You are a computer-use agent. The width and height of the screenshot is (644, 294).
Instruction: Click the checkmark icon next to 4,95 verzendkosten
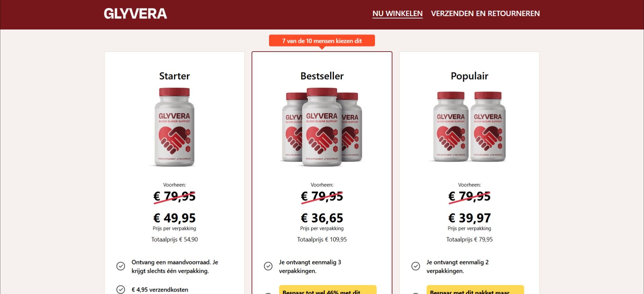click(121, 289)
